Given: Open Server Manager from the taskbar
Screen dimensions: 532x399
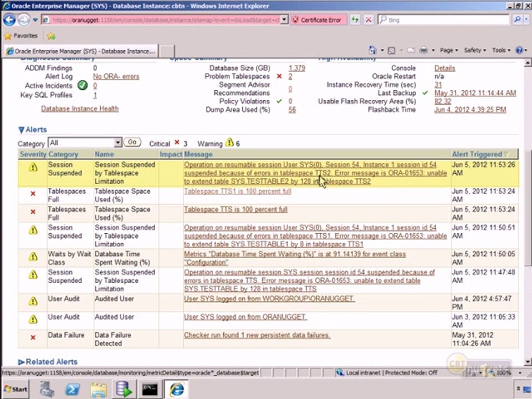Looking at the screenshot, I should pyautogui.click(x=47, y=389).
